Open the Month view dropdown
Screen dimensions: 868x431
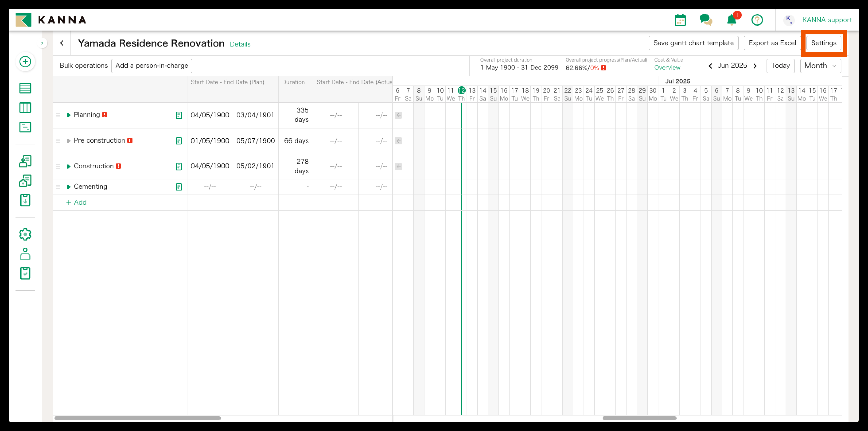820,66
